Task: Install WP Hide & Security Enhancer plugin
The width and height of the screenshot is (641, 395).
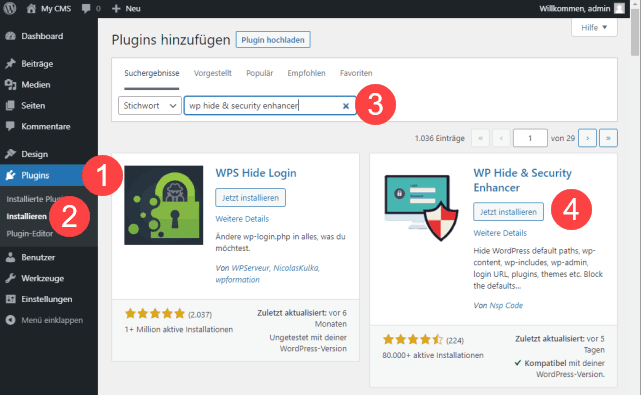Action: 509,212
